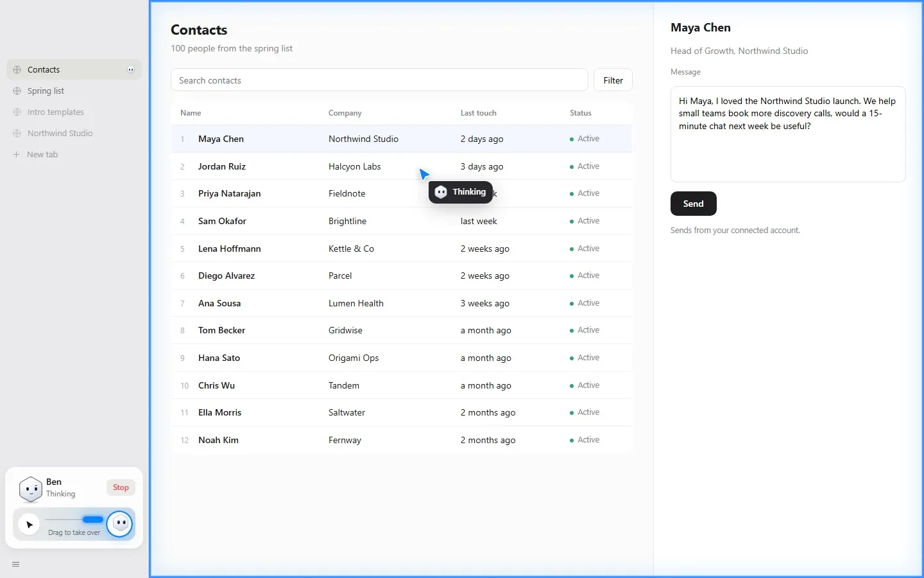
Task: Sort by the Name column header
Action: click(191, 113)
